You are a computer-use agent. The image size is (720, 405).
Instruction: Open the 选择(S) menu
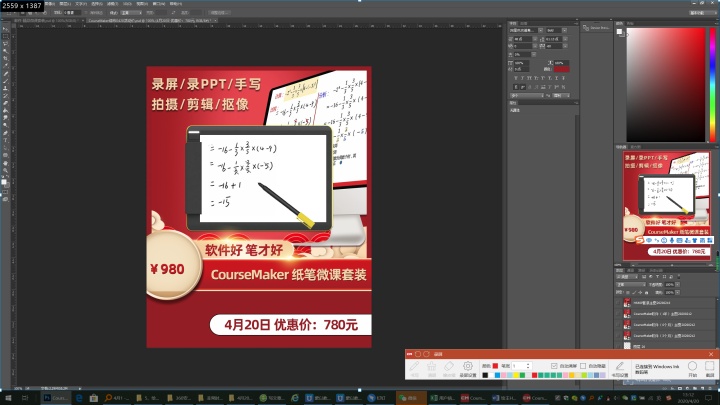point(96,4)
